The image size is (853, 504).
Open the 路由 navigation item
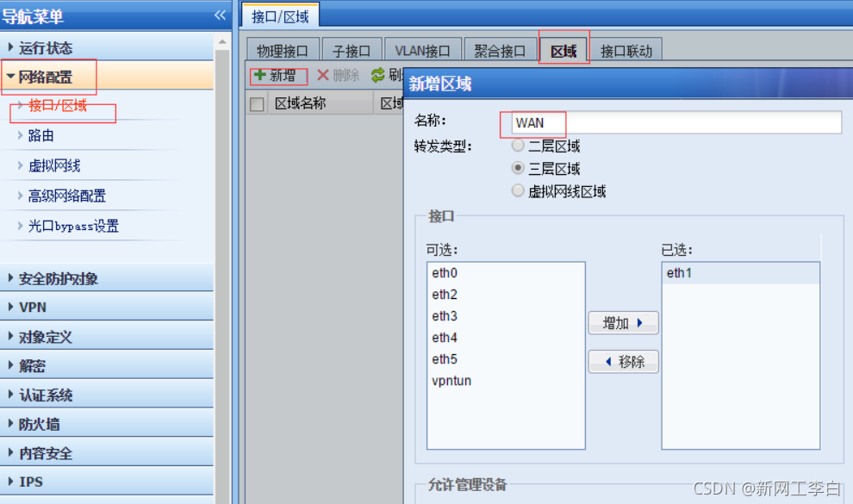pyautogui.click(x=40, y=135)
